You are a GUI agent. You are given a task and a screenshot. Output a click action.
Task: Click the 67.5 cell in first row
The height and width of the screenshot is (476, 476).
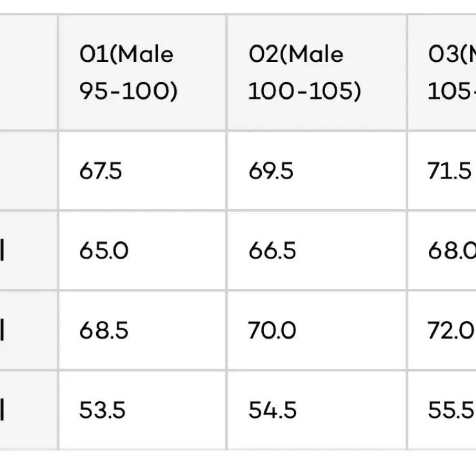(142, 171)
